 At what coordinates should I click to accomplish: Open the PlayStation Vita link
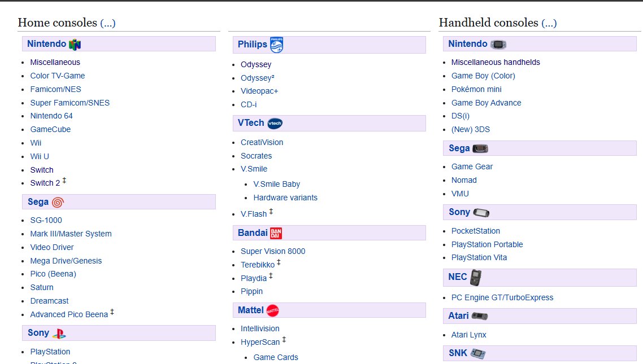[x=479, y=257]
